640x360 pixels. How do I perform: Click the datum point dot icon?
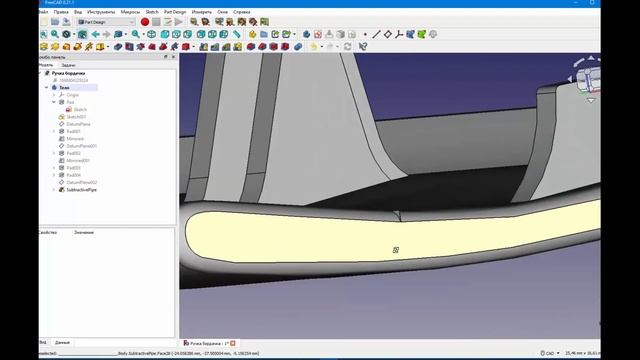tap(365, 34)
